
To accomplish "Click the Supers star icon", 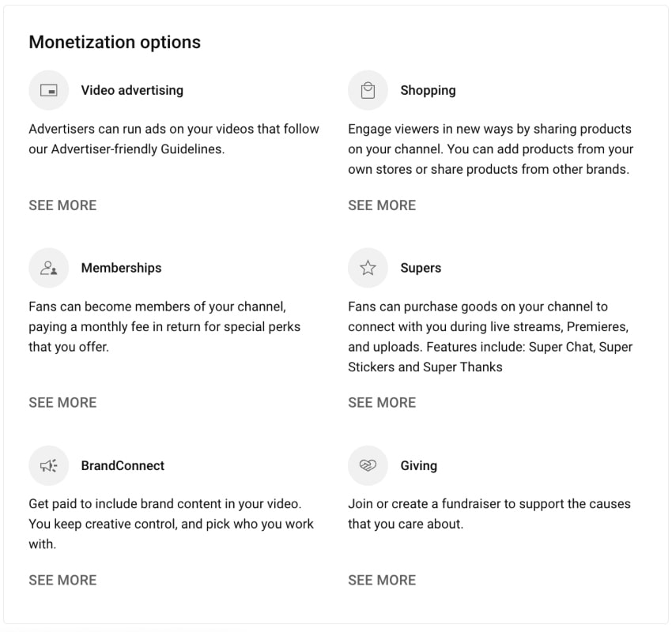I will (x=367, y=268).
